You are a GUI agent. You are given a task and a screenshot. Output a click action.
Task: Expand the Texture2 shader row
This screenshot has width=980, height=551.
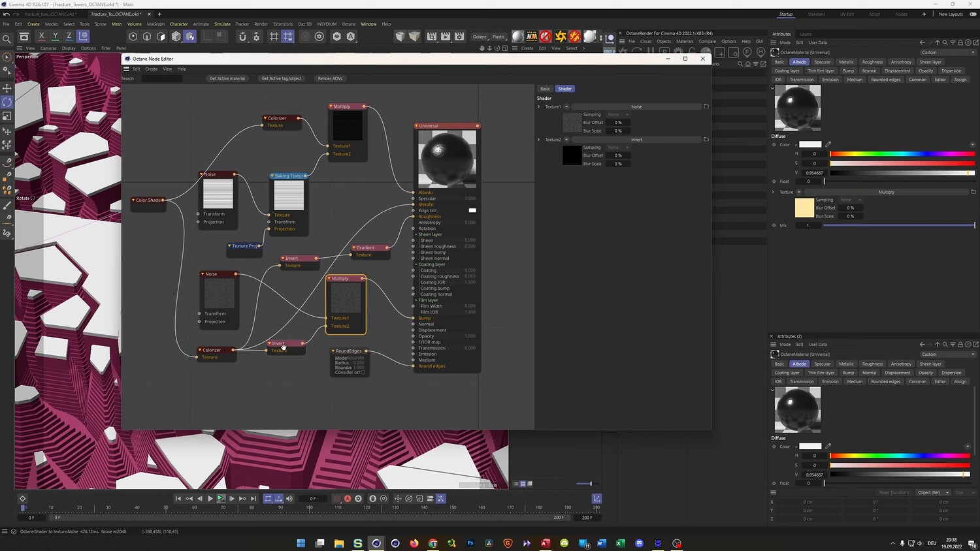click(x=539, y=139)
